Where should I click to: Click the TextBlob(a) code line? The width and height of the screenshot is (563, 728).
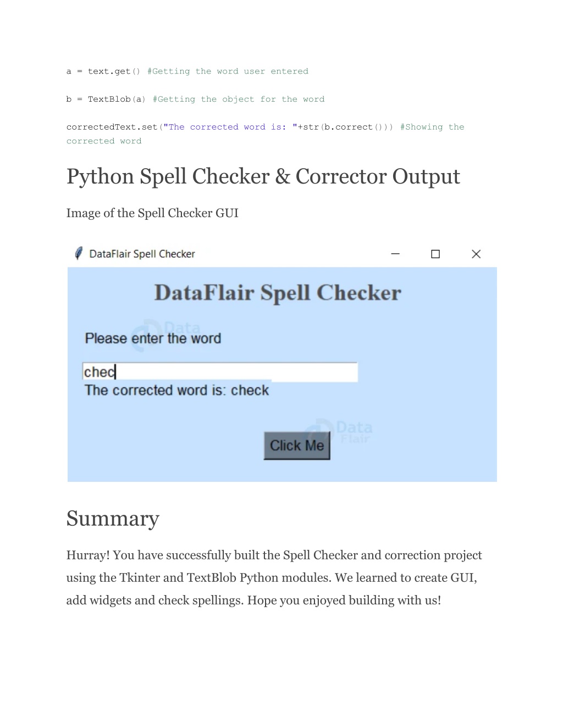tap(195, 99)
